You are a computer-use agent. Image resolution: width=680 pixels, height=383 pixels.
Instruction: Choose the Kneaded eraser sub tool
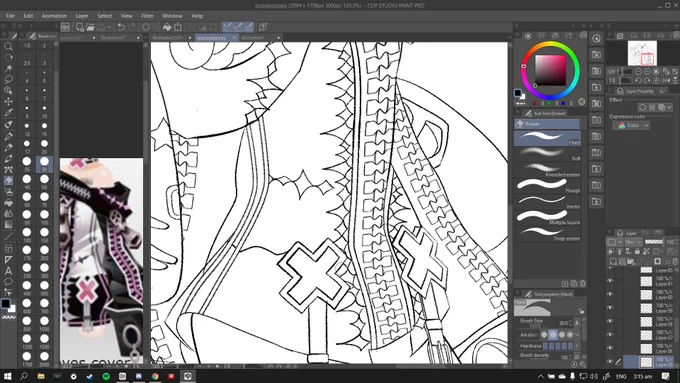547,169
